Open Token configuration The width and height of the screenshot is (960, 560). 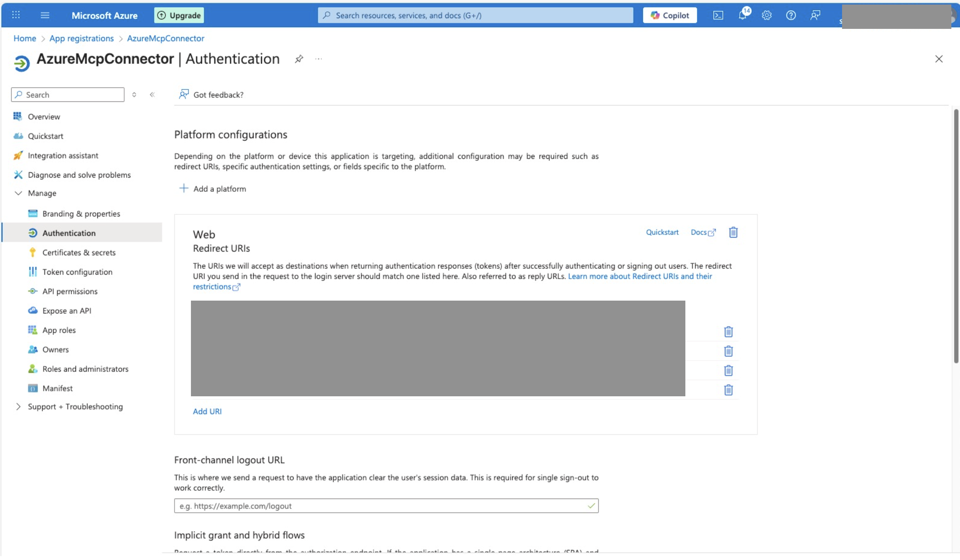tap(77, 272)
